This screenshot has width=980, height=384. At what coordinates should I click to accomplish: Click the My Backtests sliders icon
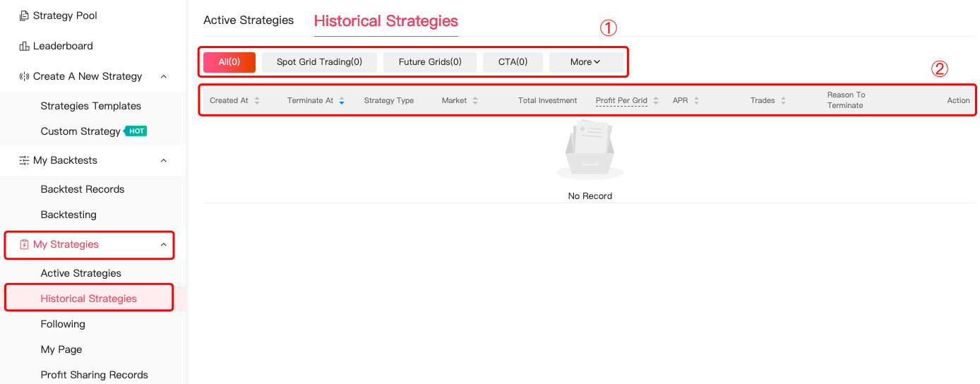point(24,160)
